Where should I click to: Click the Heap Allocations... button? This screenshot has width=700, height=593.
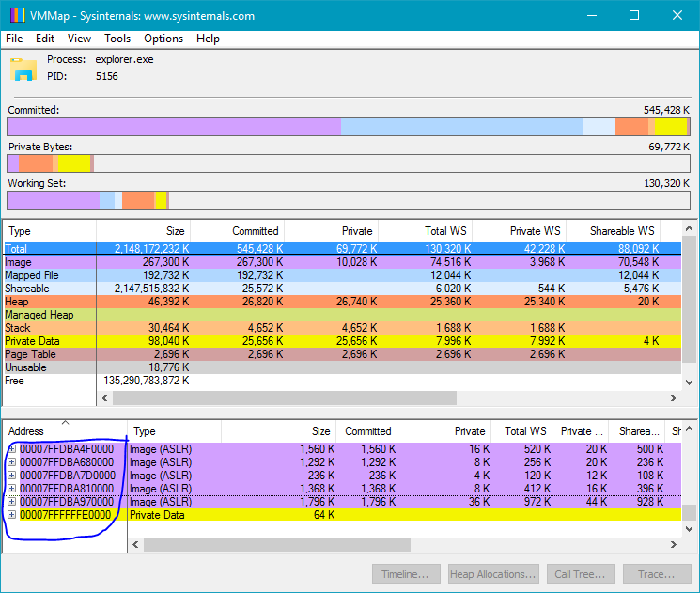click(493, 574)
